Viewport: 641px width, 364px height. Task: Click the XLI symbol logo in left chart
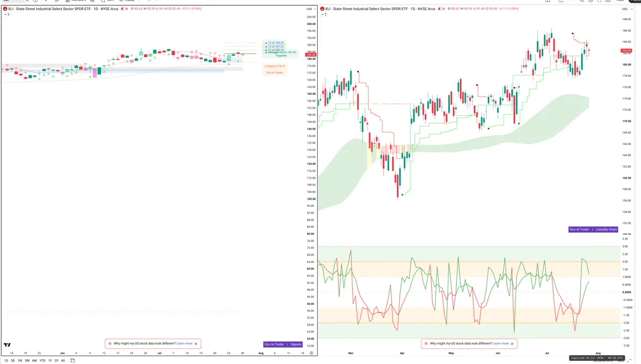click(x=5, y=9)
